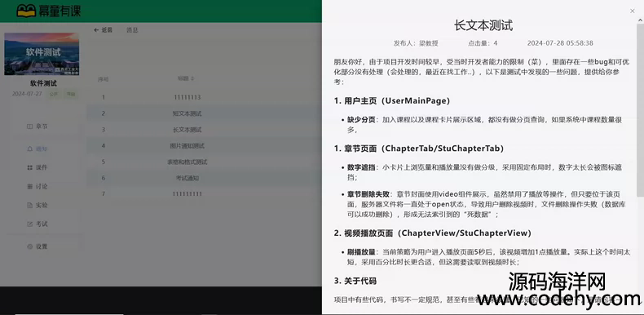Click the 通知 bell icon
The height and width of the screenshot is (315, 644).
tap(29, 149)
